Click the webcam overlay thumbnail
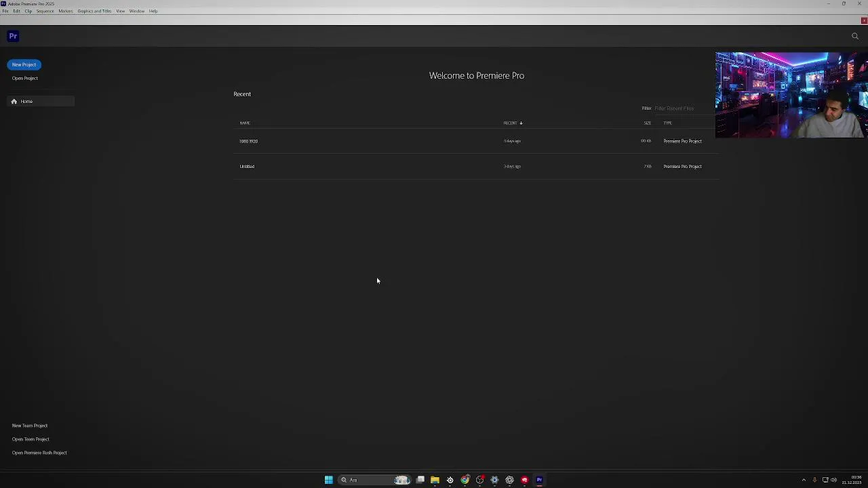 pyautogui.click(x=791, y=95)
